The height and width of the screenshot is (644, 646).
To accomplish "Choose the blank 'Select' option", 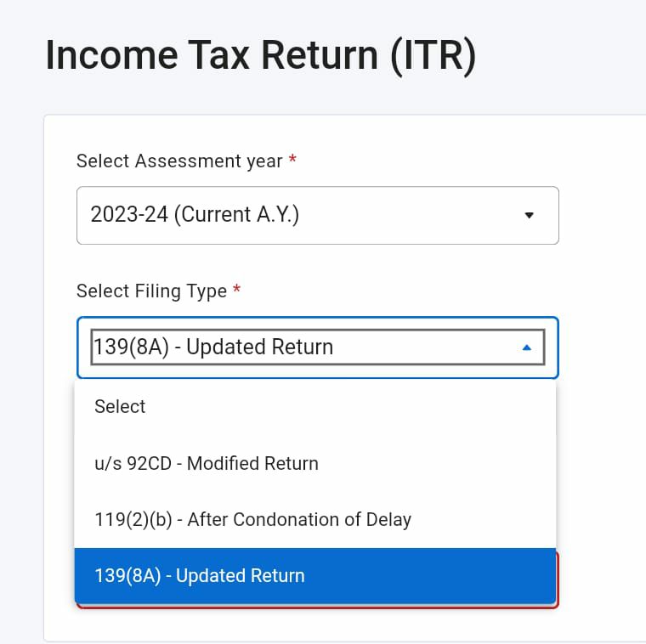I will (120, 406).
